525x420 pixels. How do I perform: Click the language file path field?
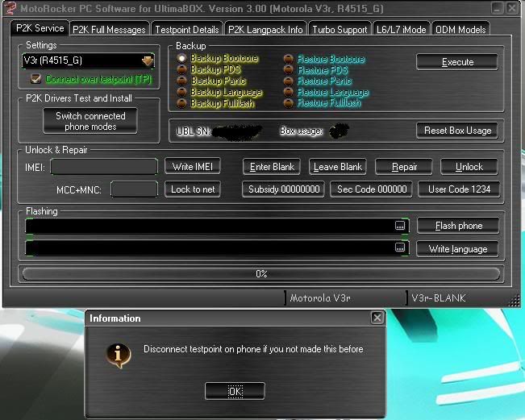[217, 248]
